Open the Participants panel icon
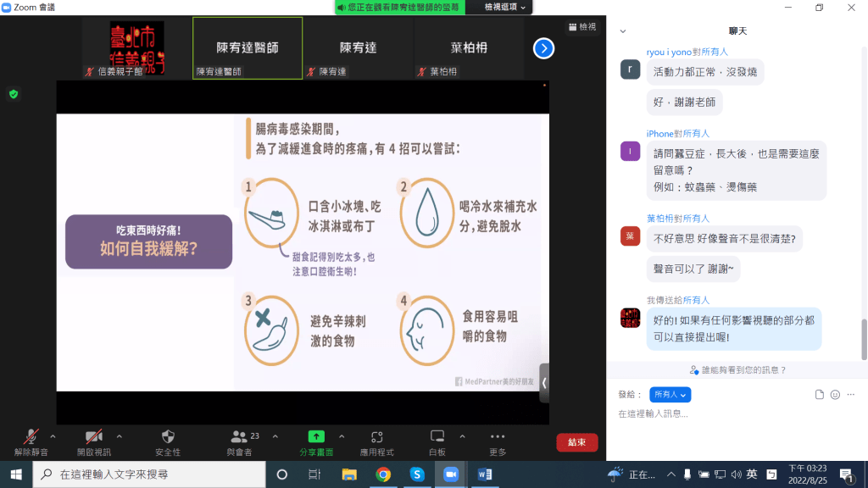 click(241, 436)
